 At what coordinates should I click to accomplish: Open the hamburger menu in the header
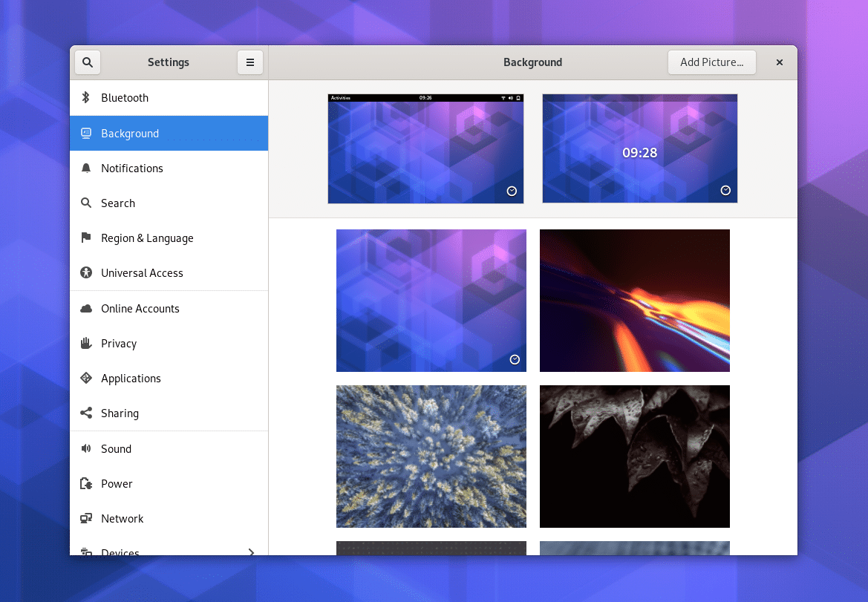pos(249,62)
